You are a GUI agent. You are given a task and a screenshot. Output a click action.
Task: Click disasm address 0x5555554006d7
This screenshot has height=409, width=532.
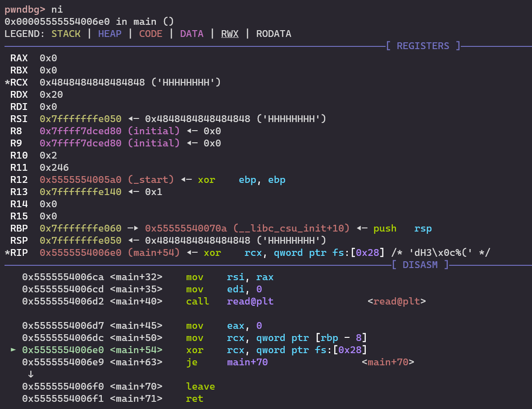click(x=63, y=326)
